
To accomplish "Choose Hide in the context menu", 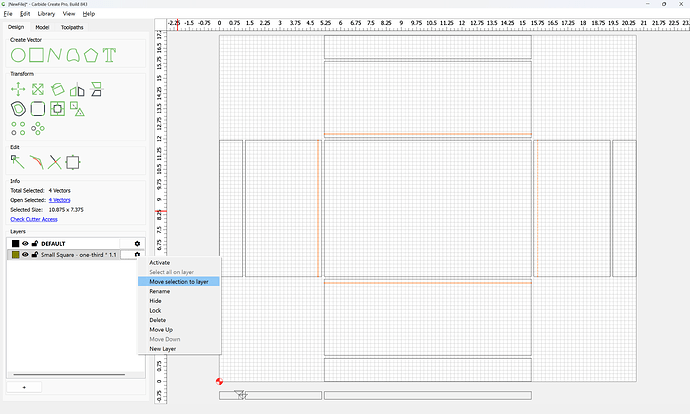I will click(x=179, y=301).
